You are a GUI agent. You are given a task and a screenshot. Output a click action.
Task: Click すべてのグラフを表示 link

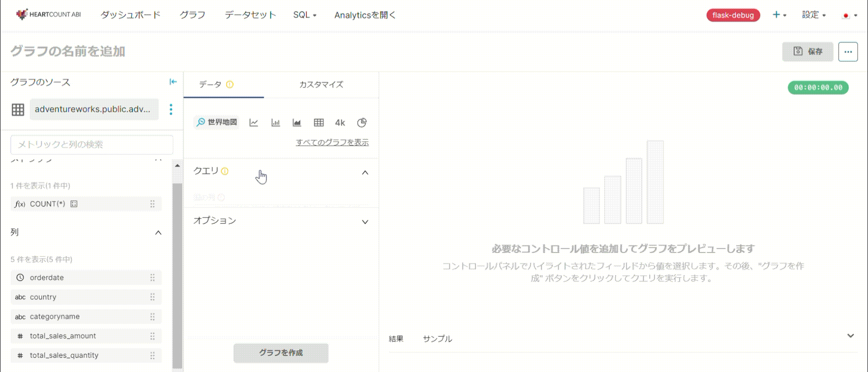tap(332, 143)
